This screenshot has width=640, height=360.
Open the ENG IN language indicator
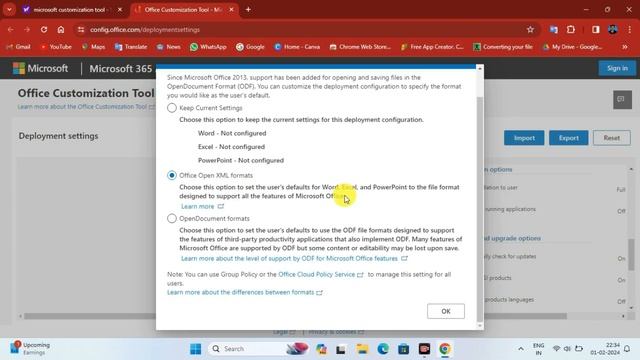click(538, 349)
